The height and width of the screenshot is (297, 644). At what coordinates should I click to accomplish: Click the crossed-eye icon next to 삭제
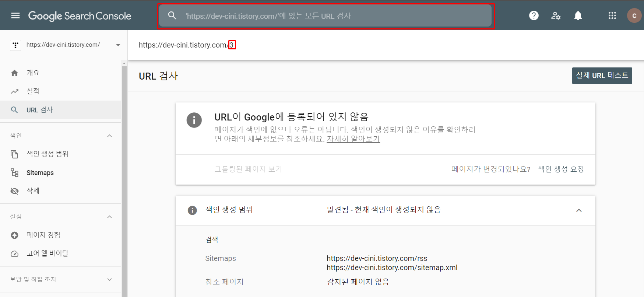click(14, 191)
